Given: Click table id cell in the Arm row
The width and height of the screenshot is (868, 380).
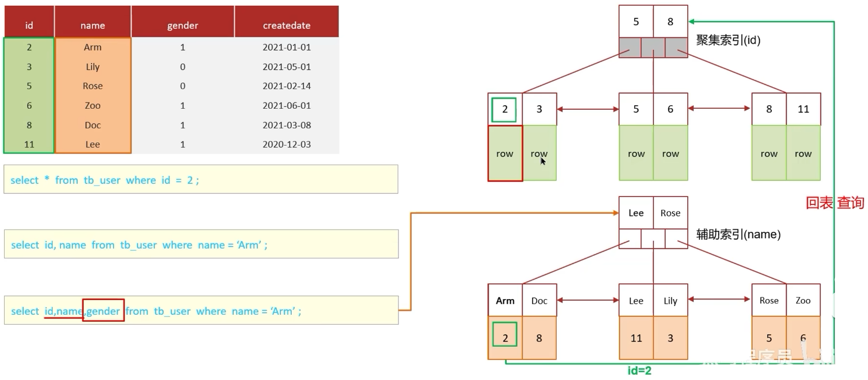Looking at the screenshot, I should (x=29, y=47).
